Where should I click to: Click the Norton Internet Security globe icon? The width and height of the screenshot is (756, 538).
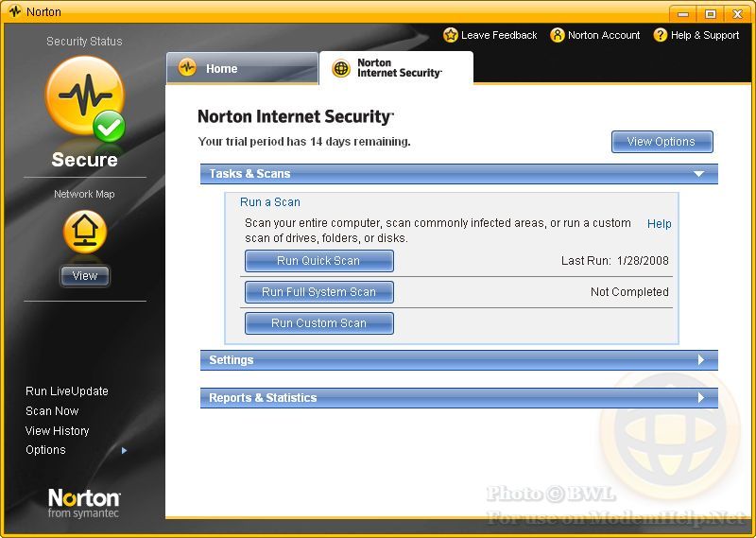[341, 68]
